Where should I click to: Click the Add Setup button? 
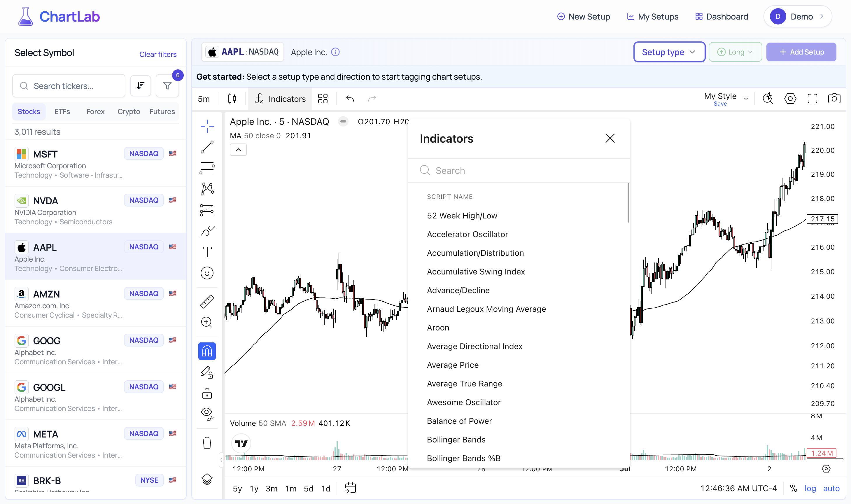click(x=801, y=52)
